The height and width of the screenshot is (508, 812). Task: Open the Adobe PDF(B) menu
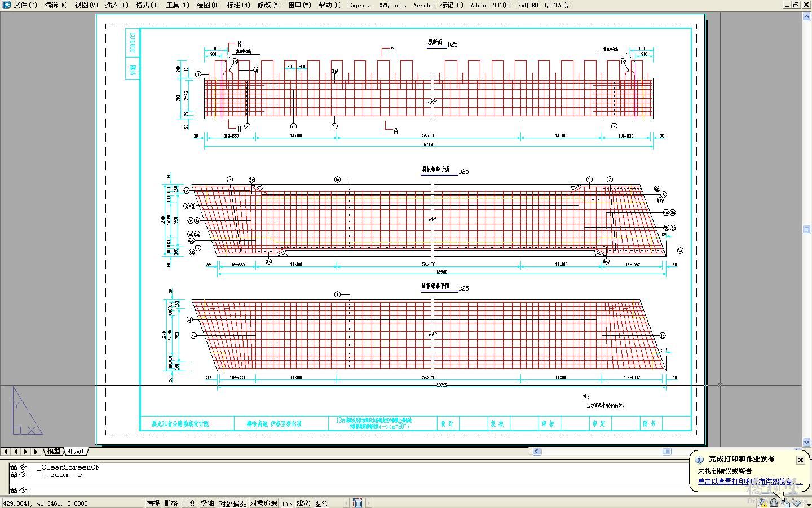coord(490,5)
